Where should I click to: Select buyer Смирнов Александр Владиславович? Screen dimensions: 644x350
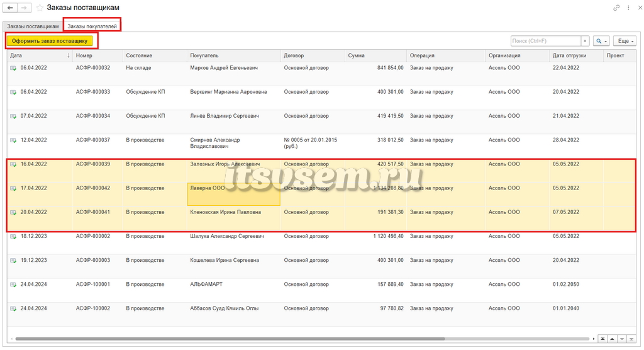click(215, 143)
